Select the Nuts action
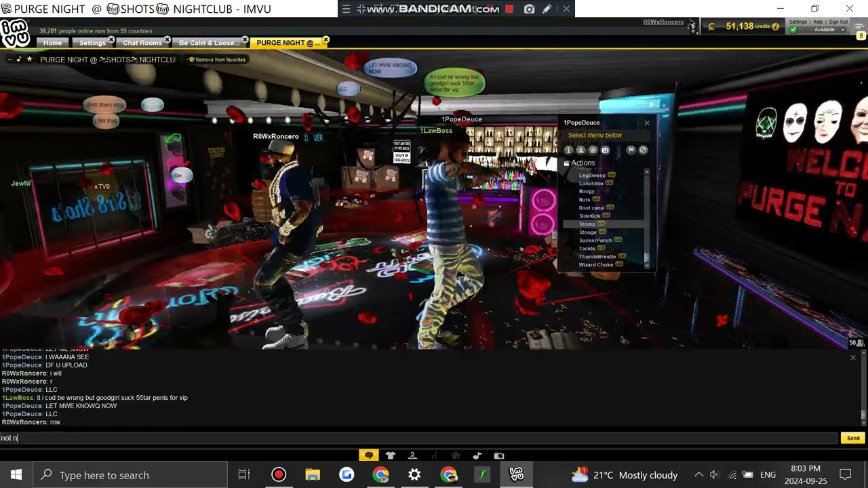The width and height of the screenshot is (868, 488). [585, 200]
